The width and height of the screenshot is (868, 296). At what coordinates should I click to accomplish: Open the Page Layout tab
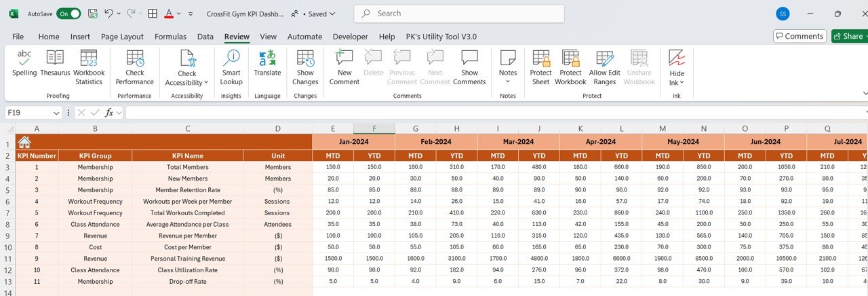(x=122, y=37)
